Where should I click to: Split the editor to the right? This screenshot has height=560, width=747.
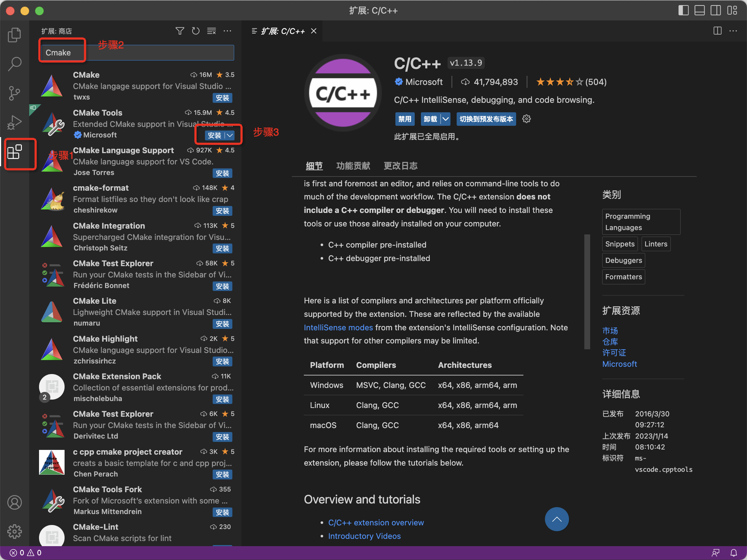[717, 31]
